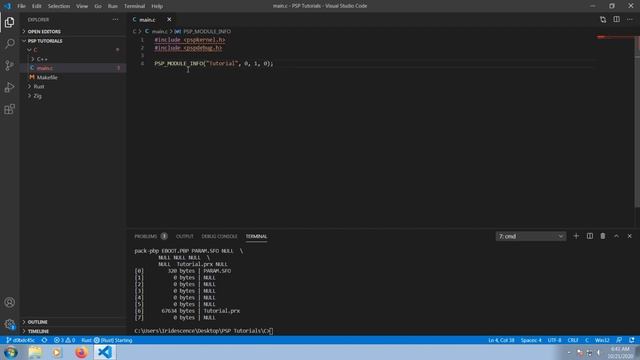Open the Explorer view in activity bar
640x360 pixels.
pos(9,22)
